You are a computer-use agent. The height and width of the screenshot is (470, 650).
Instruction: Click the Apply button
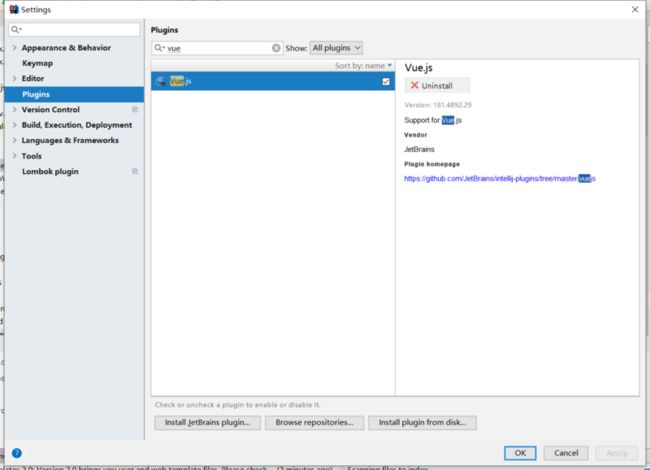[617, 453]
